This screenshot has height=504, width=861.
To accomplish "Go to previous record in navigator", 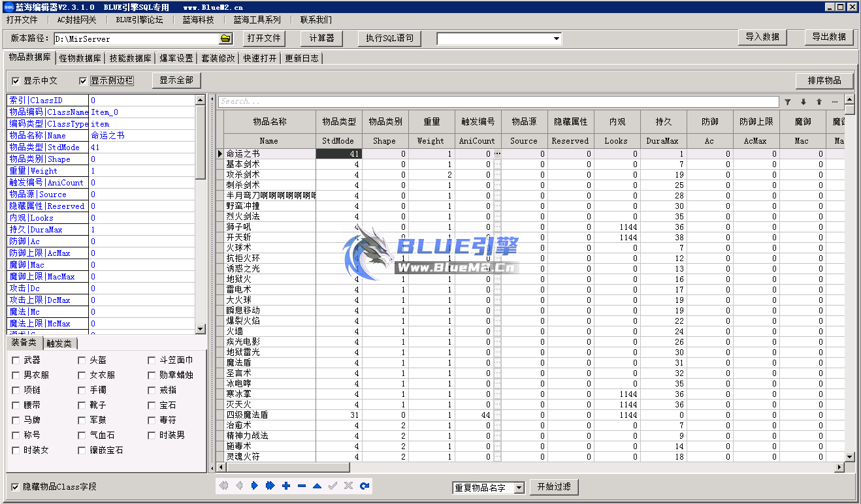I will point(239,486).
